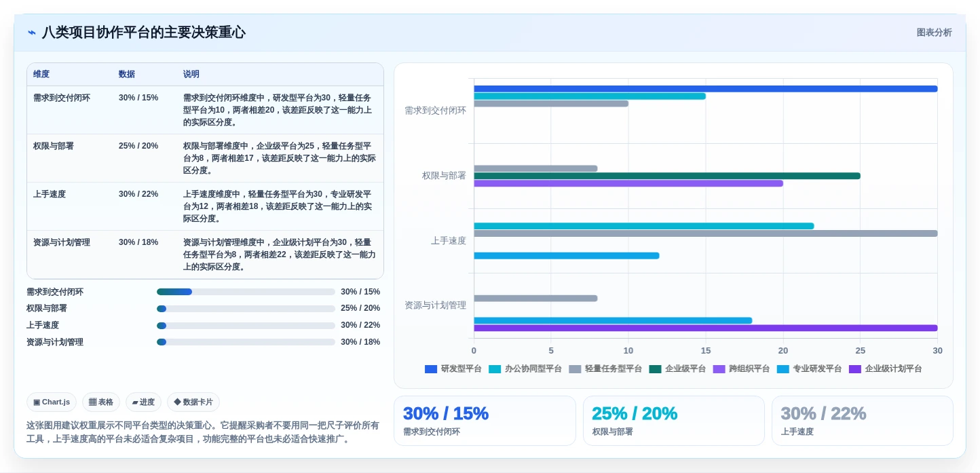
Task: Select the 表格 tag chip
Action: point(101,402)
